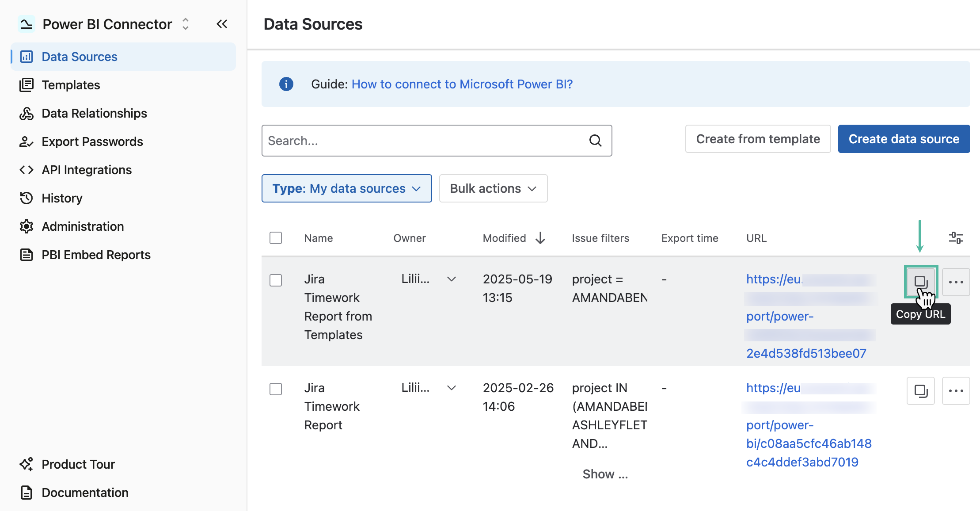Open the app switcher up-down arrows
Image resolution: width=980 pixels, height=512 pixels.
186,24
